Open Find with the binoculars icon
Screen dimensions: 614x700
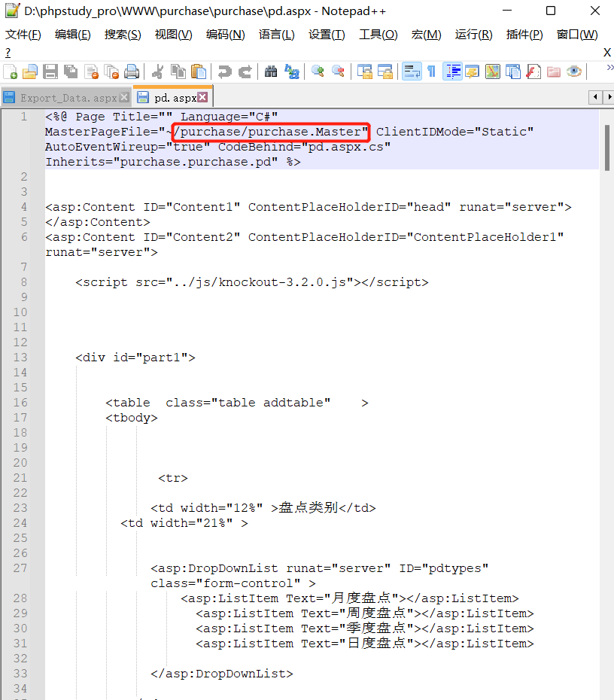tap(271, 72)
